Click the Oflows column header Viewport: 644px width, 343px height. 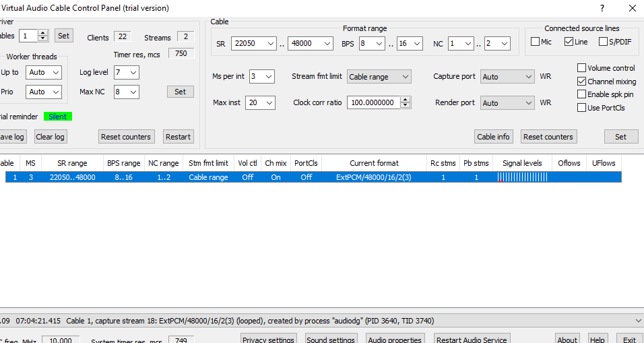point(569,163)
